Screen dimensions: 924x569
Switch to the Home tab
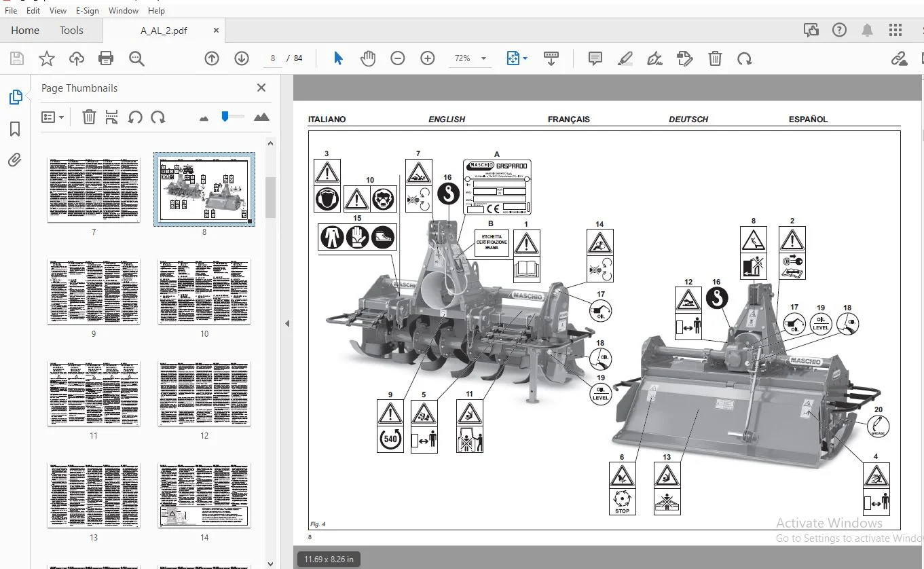coord(25,30)
